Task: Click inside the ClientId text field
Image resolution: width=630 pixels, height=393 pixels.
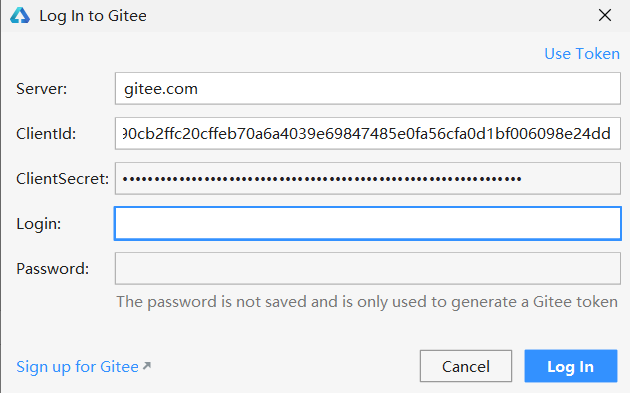Action: tap(368, 133)
